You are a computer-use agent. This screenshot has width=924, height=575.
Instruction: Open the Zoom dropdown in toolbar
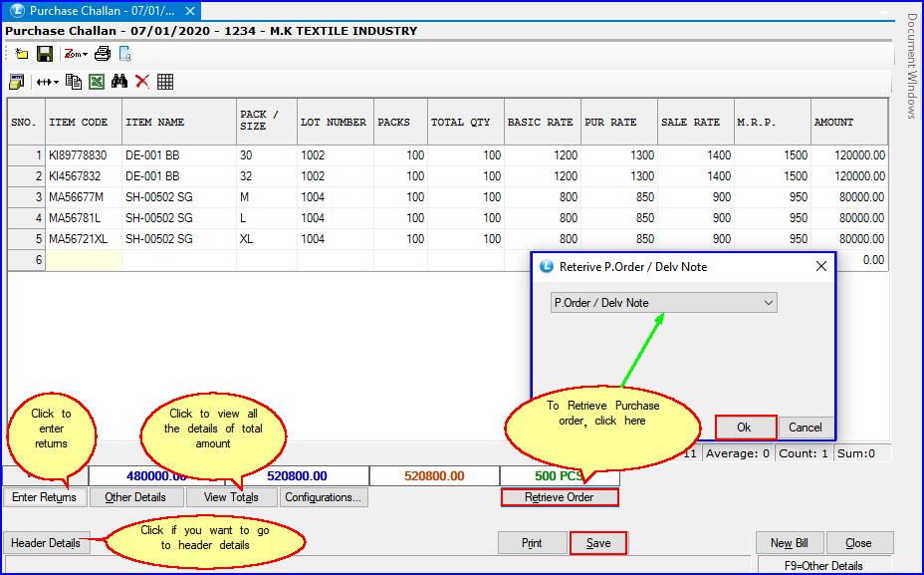76,54
